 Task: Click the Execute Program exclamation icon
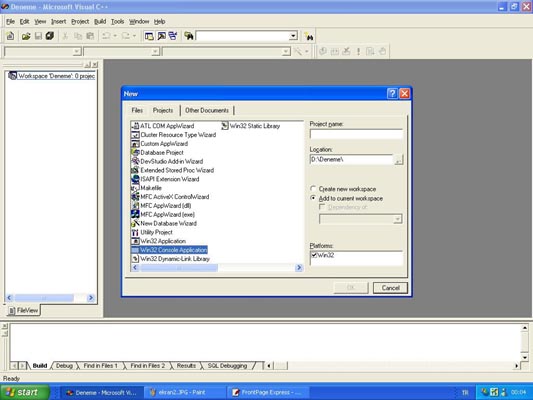coord(358,51)
